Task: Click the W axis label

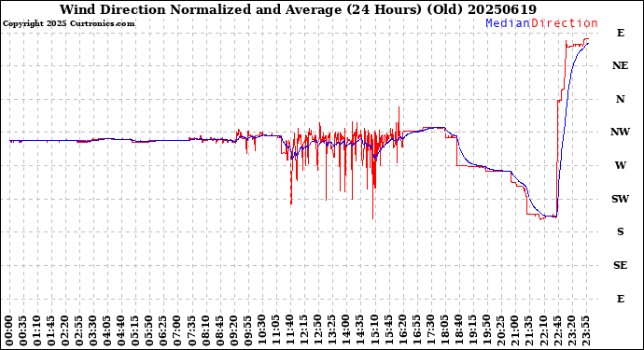Action: pos(620,165)
